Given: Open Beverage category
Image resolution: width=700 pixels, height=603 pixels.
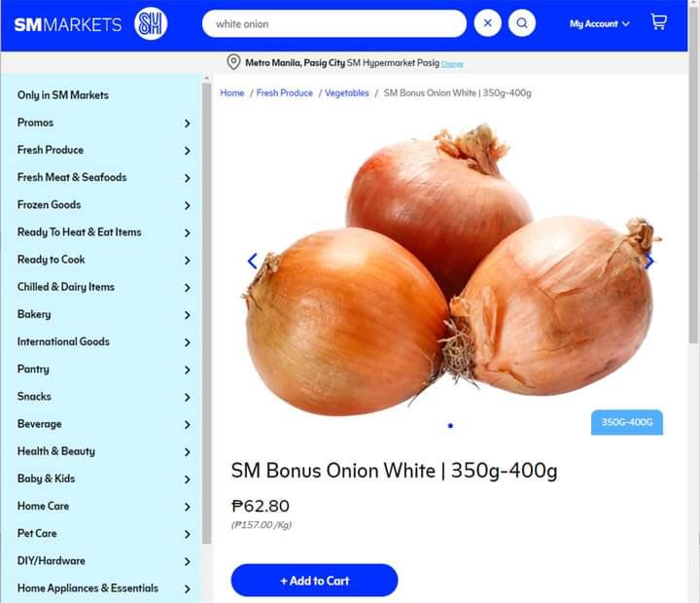Looking at the screenshot, I should click(x=39, y=424).
